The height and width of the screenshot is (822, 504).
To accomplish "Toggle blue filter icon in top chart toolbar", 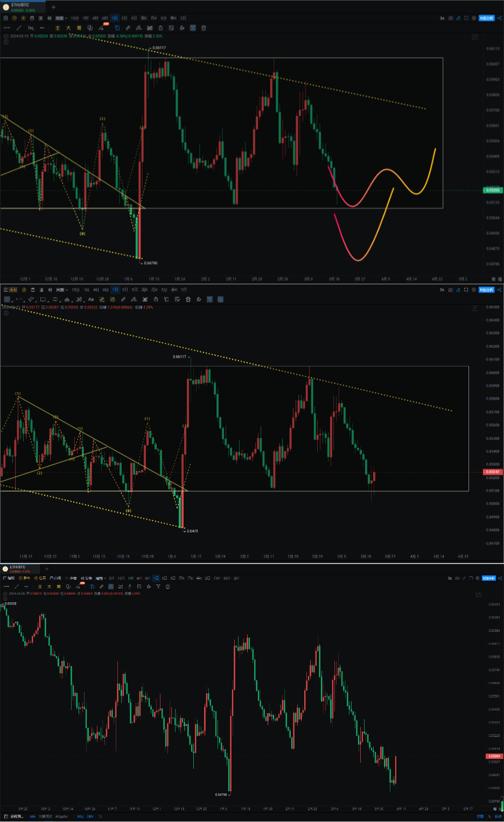I will (193, 28).
